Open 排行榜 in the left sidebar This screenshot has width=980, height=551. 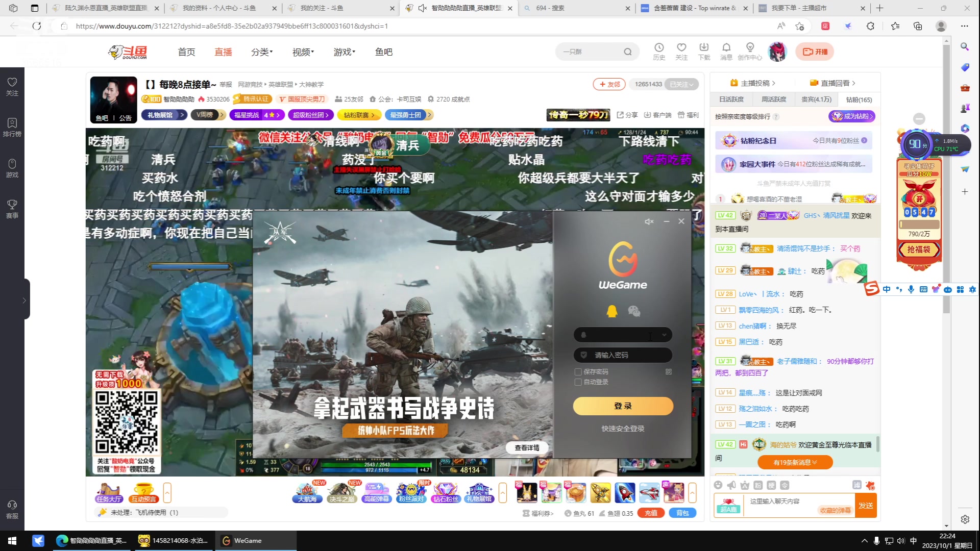[x=12, y=128]
